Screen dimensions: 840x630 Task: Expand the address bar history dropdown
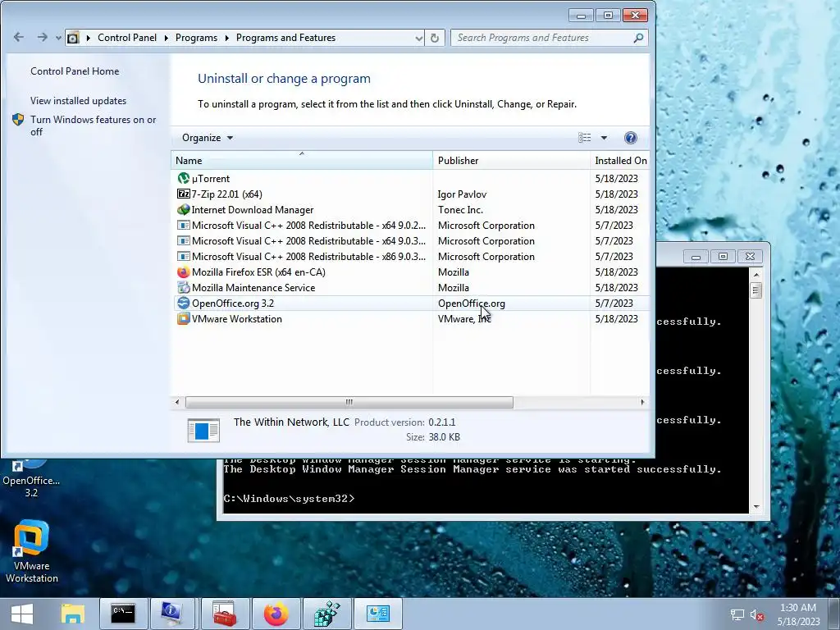point(418,38)
